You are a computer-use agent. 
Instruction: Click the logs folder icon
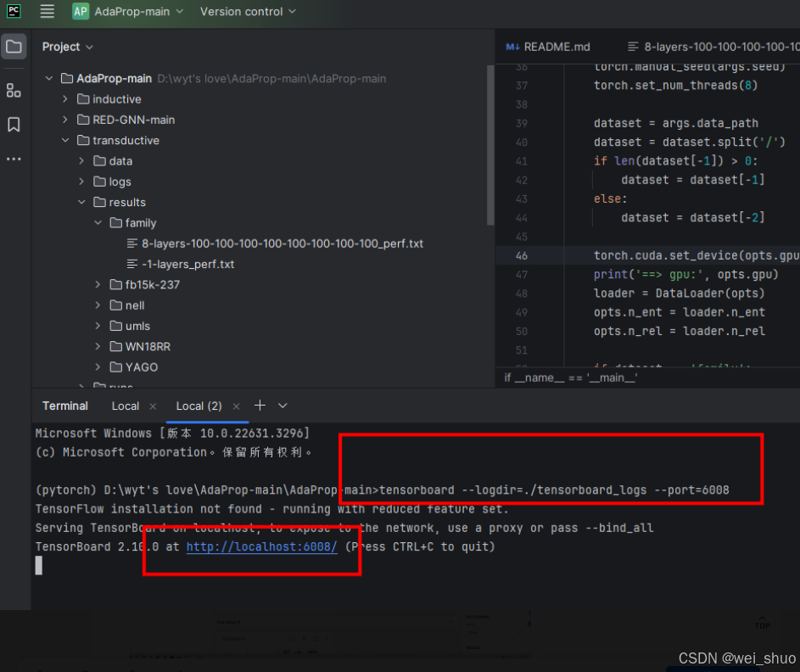pos(99,182)
